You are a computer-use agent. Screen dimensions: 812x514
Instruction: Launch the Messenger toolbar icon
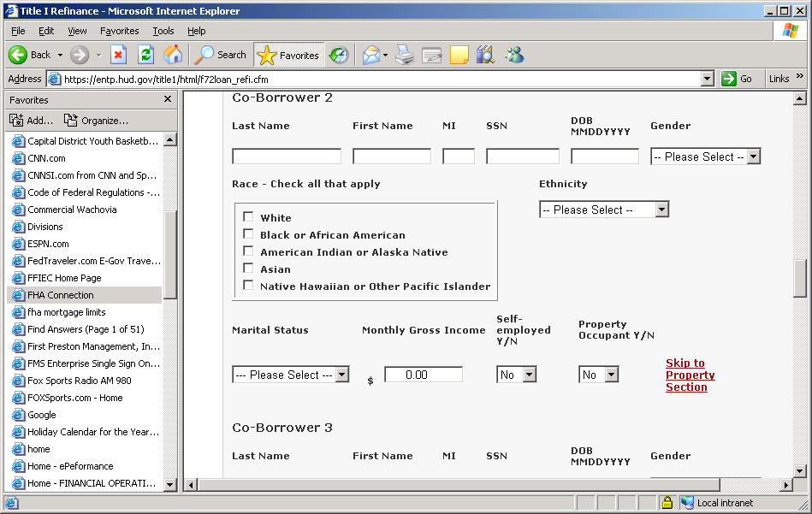[x=514, y=55]
